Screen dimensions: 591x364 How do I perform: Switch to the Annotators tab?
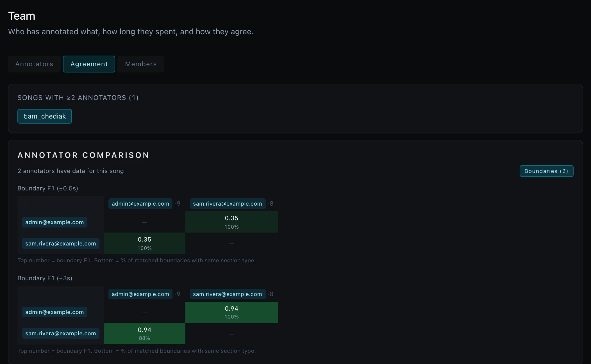[34, 64]
